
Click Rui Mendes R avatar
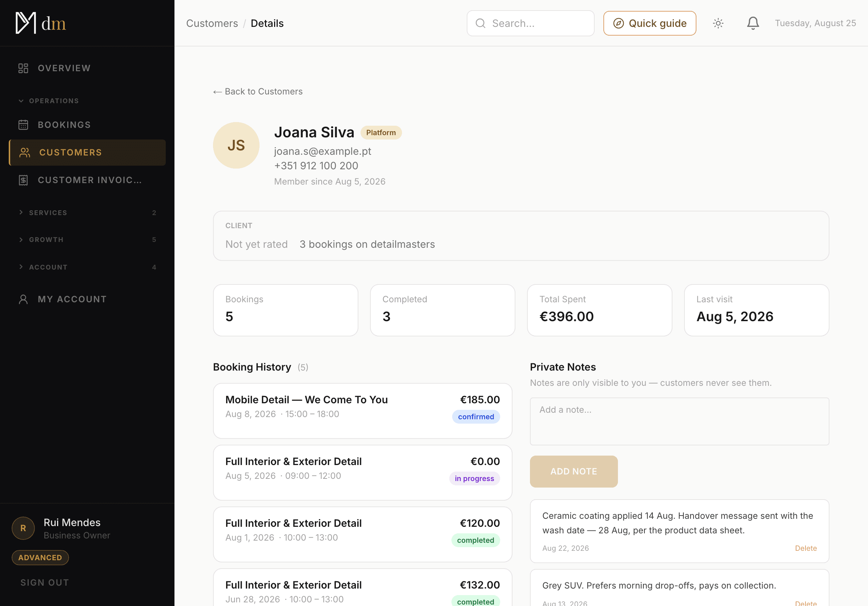pos(23,528)
